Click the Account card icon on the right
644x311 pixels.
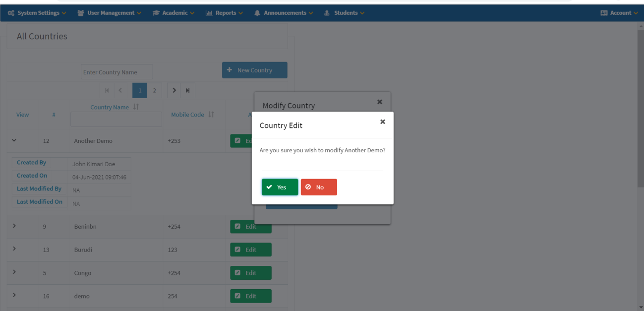tap(603, 12)
